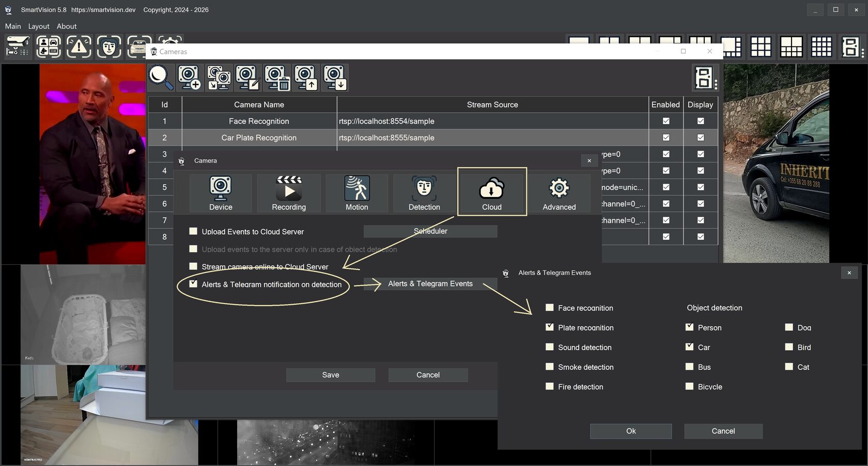Open face recognition icon in main toolbar
Viewport: 868px width, 466px height.
pyautogui.click(x=109, y=47)
